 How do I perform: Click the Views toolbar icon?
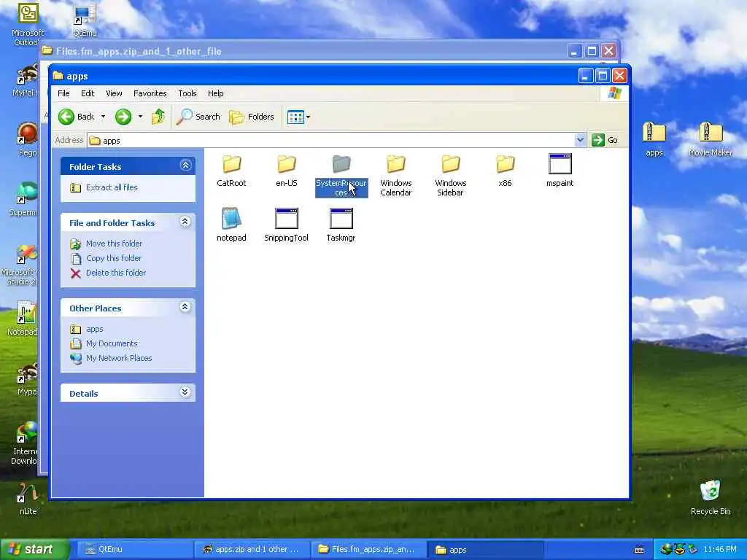point(295,117)
